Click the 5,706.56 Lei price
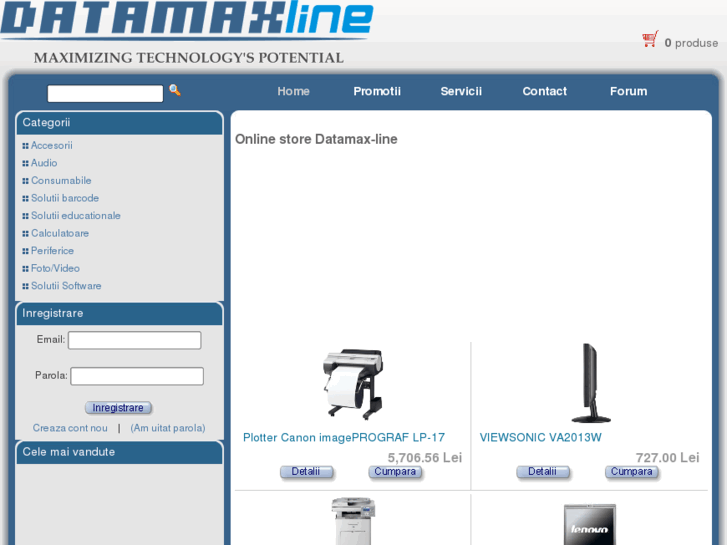This screenshot has height=545, width=727. (425, 458)
